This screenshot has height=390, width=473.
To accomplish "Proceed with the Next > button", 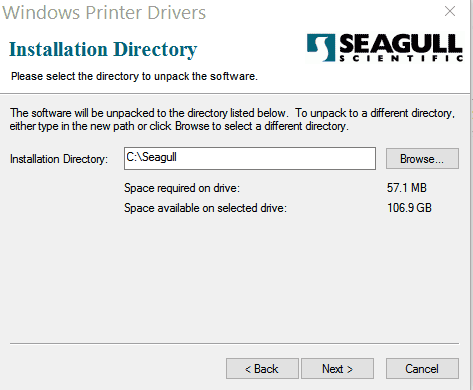I will tap(337, 369).
